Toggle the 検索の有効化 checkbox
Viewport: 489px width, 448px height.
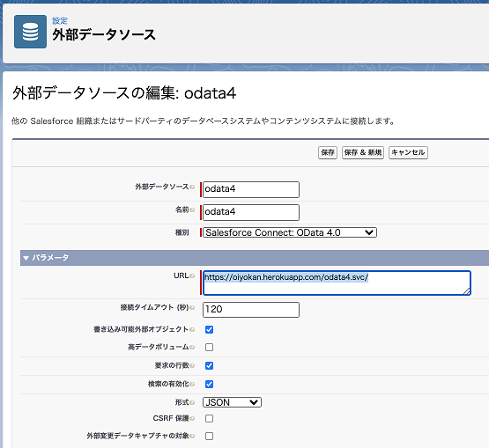point(210,384)
